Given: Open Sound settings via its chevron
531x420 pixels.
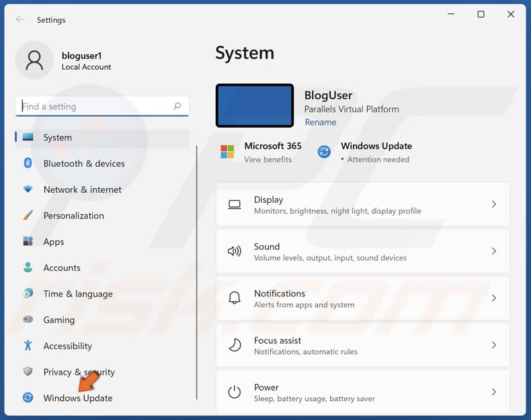Looking at the screenshot, I should tap(494, 251).
